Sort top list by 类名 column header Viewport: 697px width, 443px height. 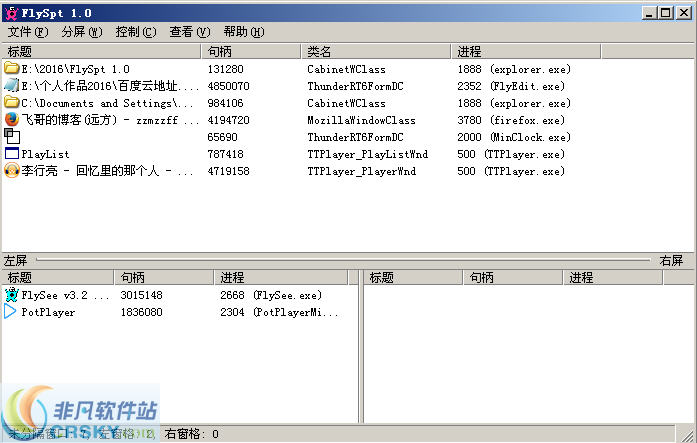(x=376, y=52)
